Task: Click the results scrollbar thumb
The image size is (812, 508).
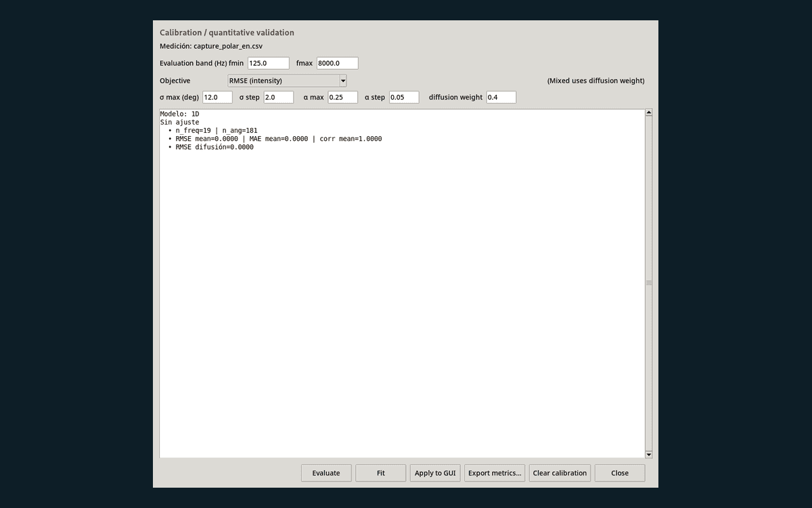Action: (x=649, y=283)
